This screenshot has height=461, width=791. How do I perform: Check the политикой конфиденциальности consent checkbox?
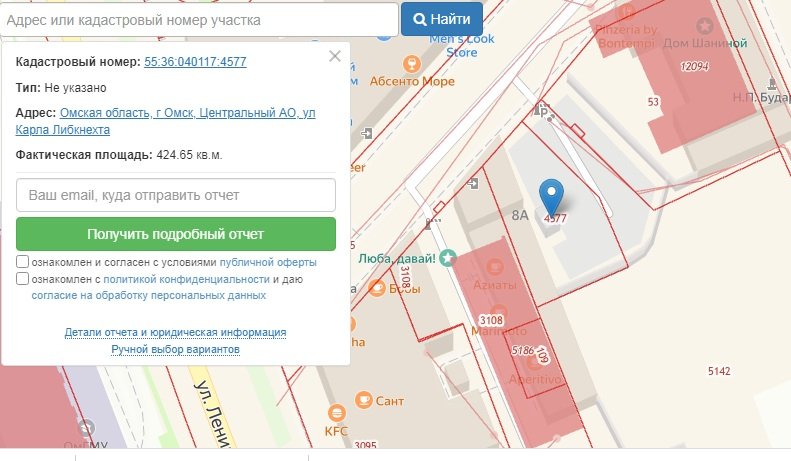pos(22,278)
